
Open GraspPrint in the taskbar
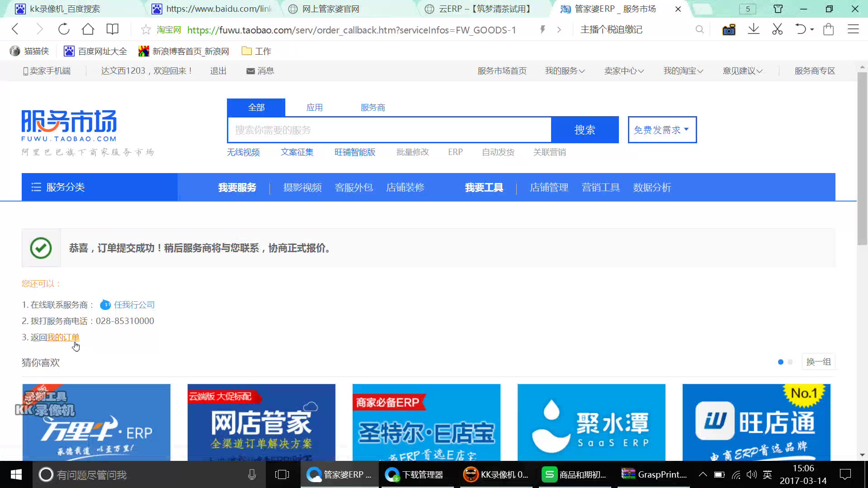pyautogui.click(x=654, y=474)
